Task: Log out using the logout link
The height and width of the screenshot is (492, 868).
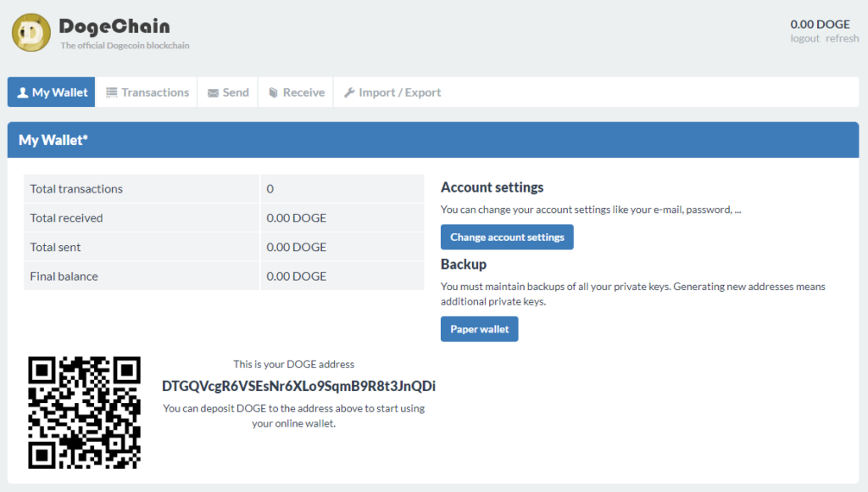Action: (804, 38)
